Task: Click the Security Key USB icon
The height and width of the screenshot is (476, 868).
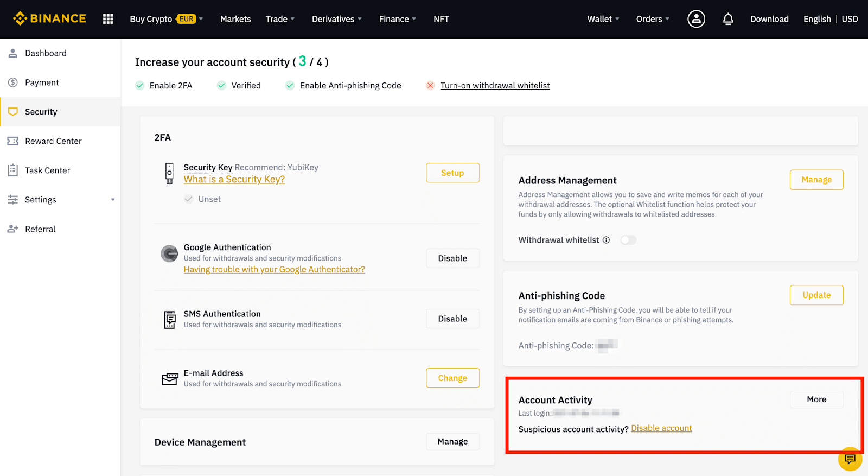Action: 169,174
